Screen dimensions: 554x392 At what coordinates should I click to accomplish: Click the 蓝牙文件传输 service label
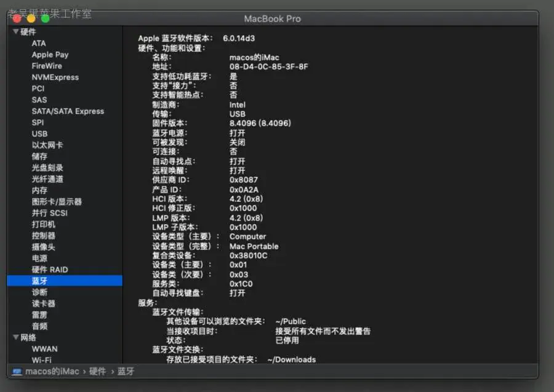click(x=178, y=312)
